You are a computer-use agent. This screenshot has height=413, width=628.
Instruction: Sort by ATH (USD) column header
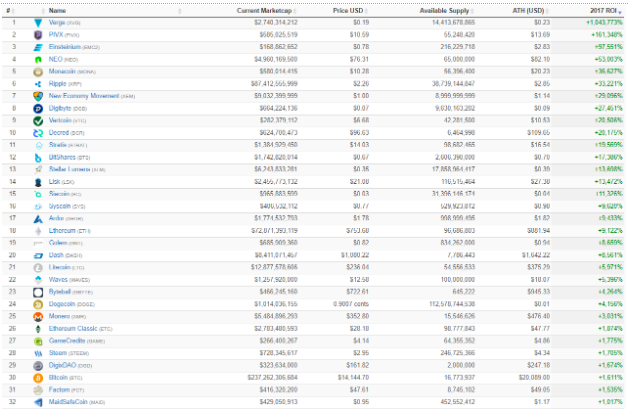(530, 11)
